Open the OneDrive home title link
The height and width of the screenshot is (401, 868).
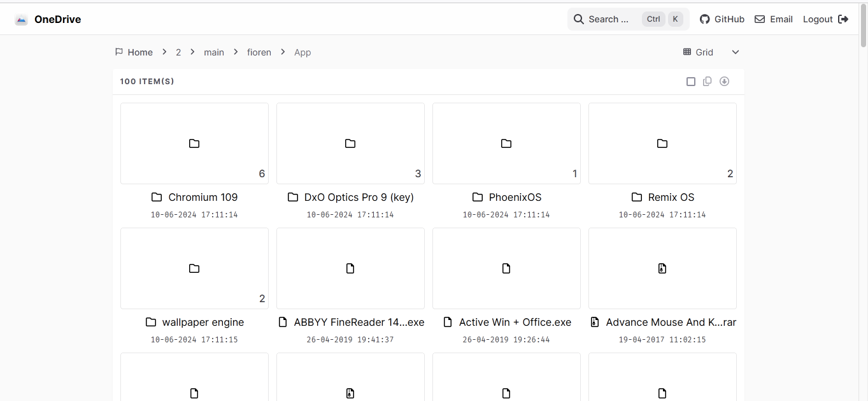click(57, 20)
